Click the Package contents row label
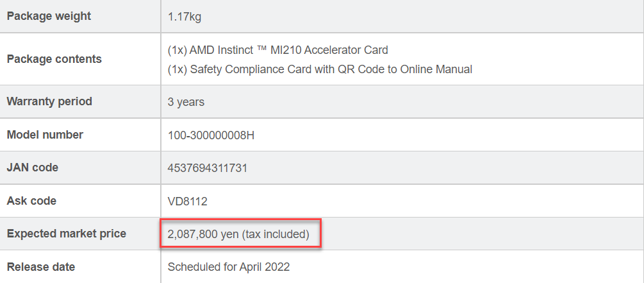The image size is (644, 283). [54, 59]
